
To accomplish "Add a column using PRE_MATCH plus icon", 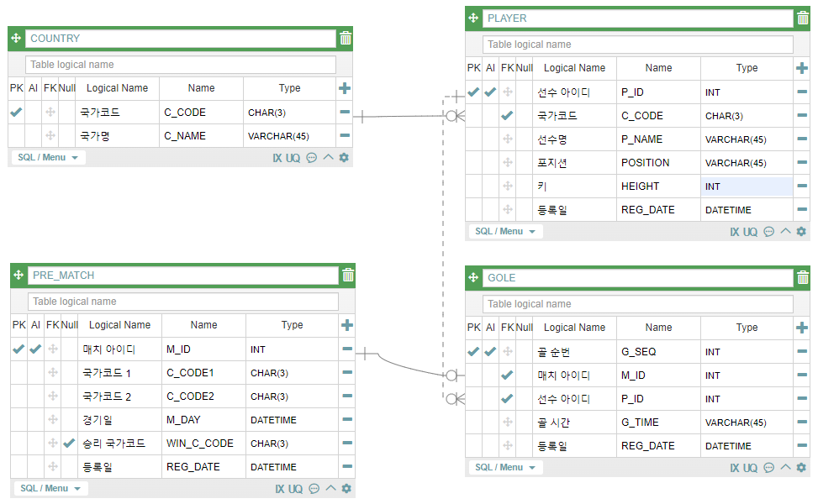I will point(347,325).
